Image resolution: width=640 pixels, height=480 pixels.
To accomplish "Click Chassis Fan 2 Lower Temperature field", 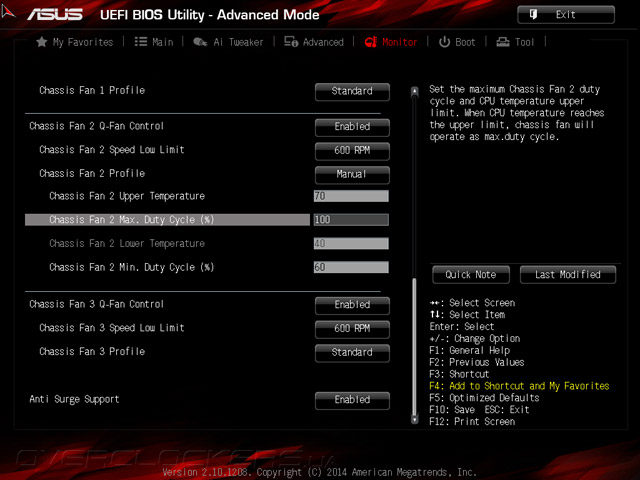I will pos(351,244).
